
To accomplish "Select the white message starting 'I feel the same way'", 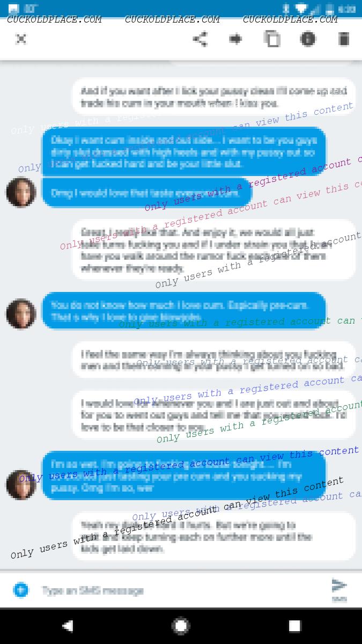I will point(214,360).
